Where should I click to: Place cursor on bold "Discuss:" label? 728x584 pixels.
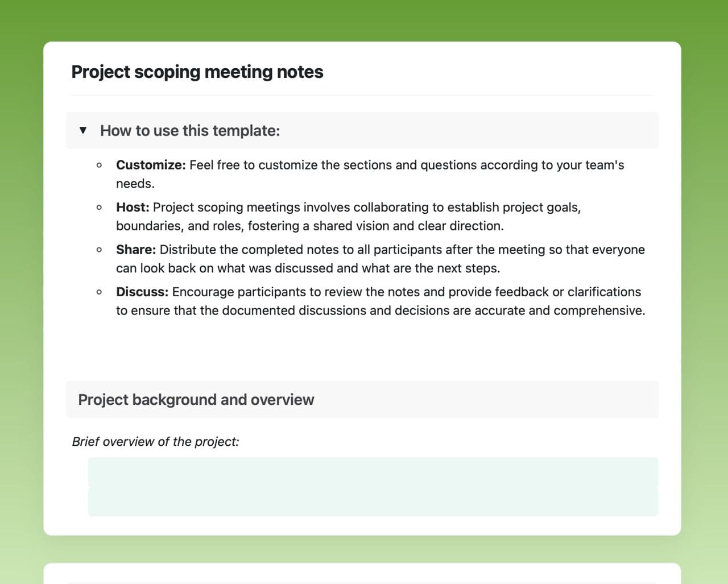click(x=142, y=292)
